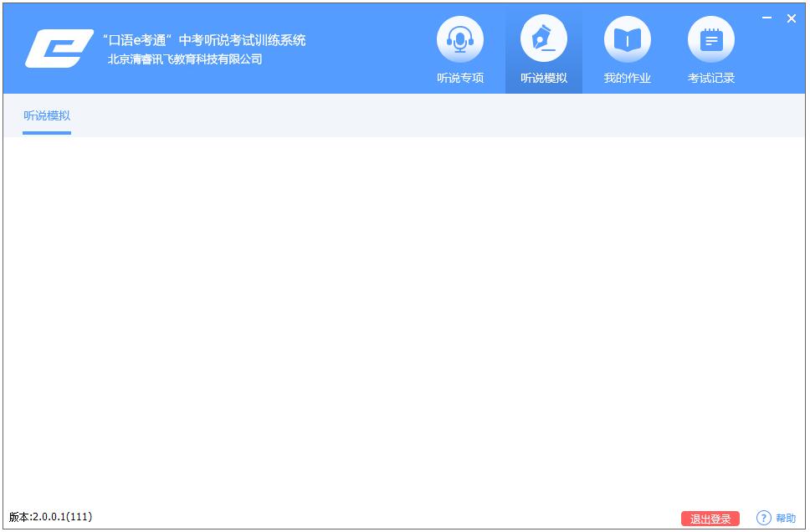
Task: Go to the 我的作业 text label
Action: [628, 79]
